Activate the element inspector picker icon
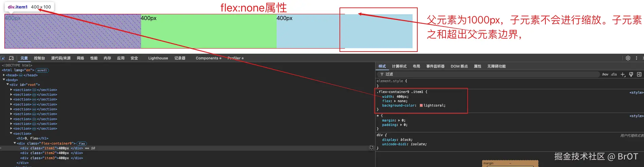 (2, 58)
